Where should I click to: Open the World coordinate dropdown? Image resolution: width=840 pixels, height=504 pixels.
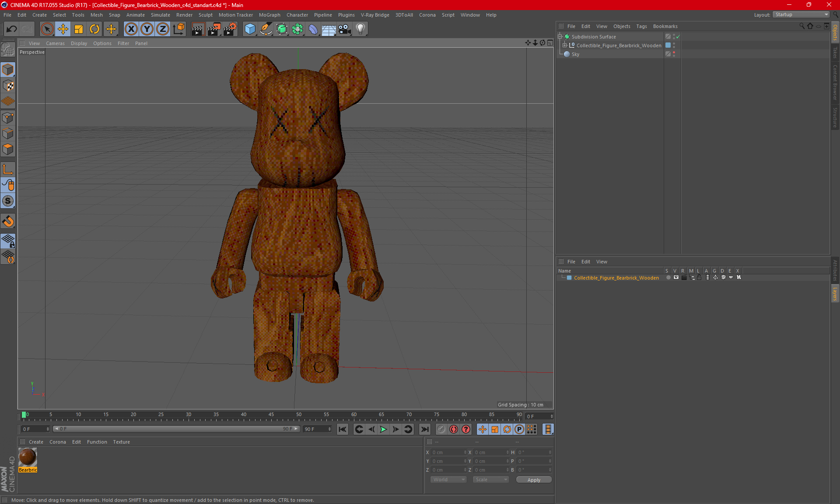448,479
